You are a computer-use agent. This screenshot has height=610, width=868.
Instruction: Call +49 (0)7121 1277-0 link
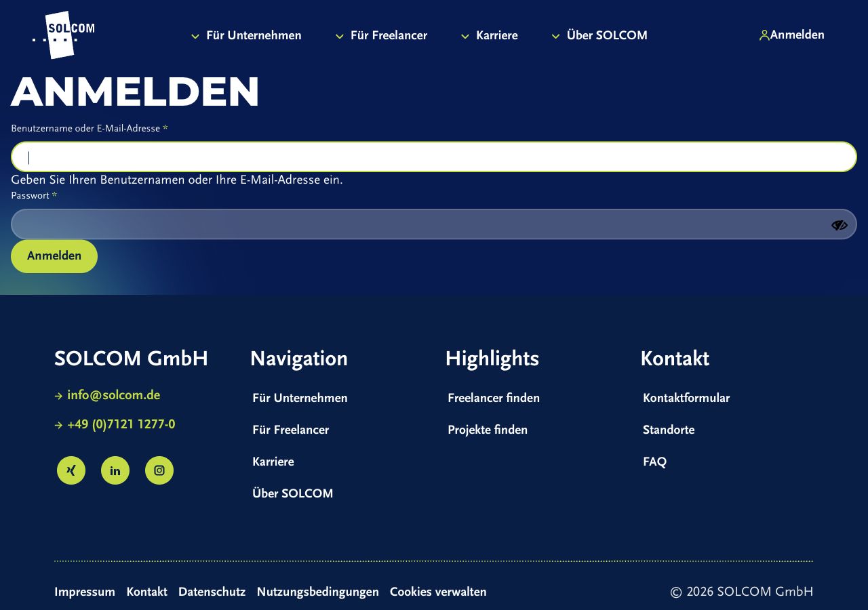point(121,425)
